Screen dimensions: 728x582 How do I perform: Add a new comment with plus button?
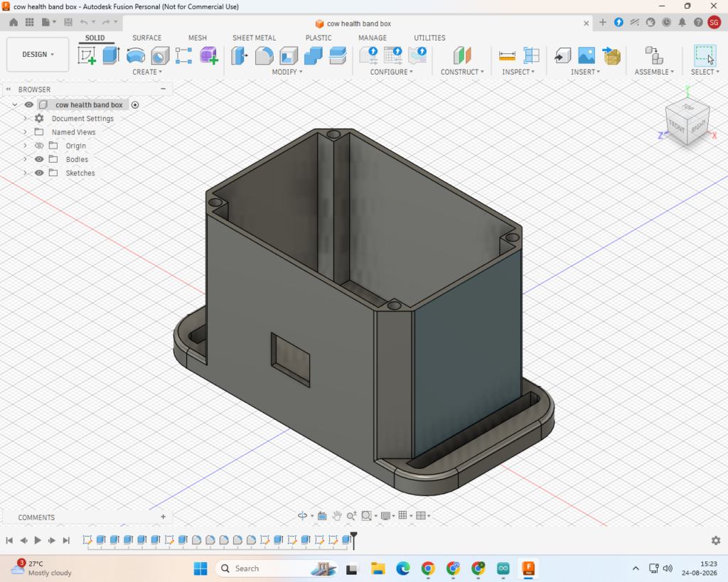pyautogui.click(x=163, y=517)
